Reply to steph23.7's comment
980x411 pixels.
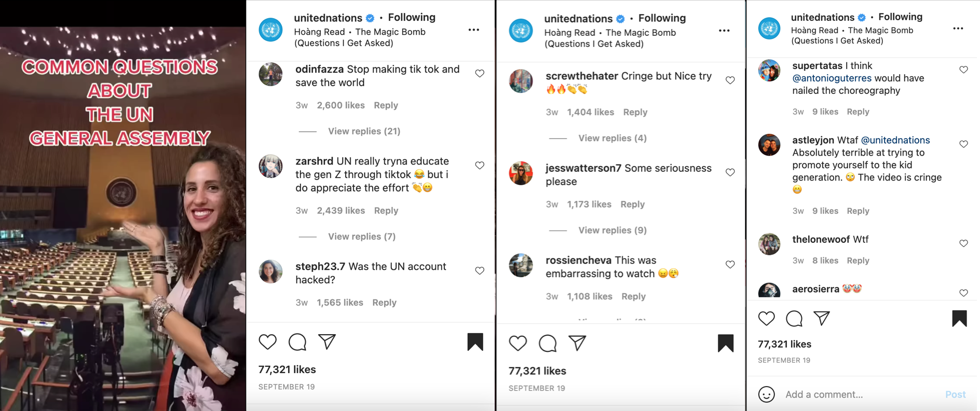[384, 303]
